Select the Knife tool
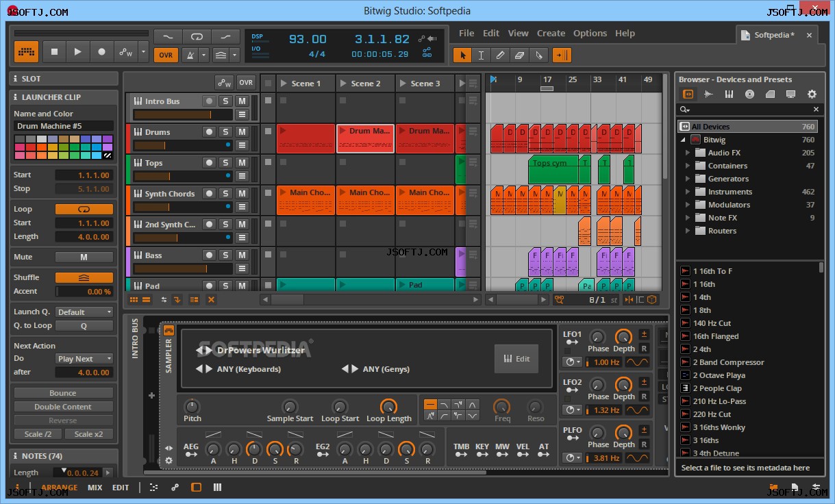835x504 pixels. click(x=539, y=55)
